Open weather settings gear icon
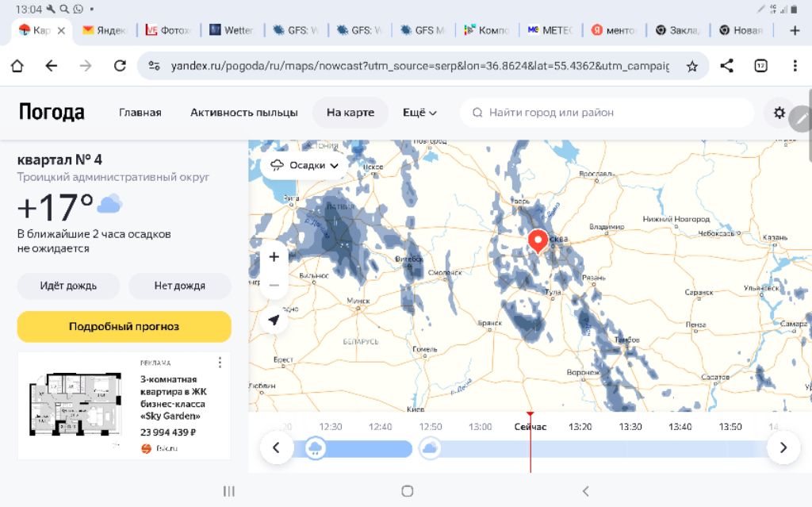This screenshot has height=507, width=812. click(x=779, y=113)
